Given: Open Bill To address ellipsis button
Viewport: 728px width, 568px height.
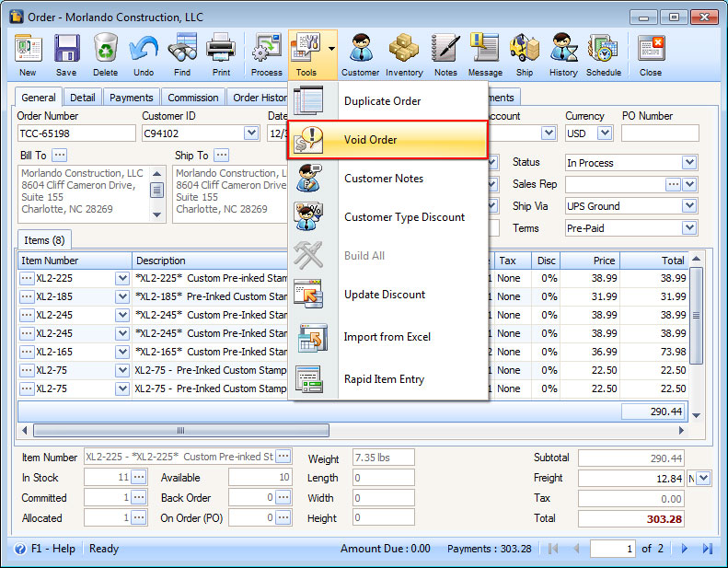Looking at the screenshot, I should [60, 155].
